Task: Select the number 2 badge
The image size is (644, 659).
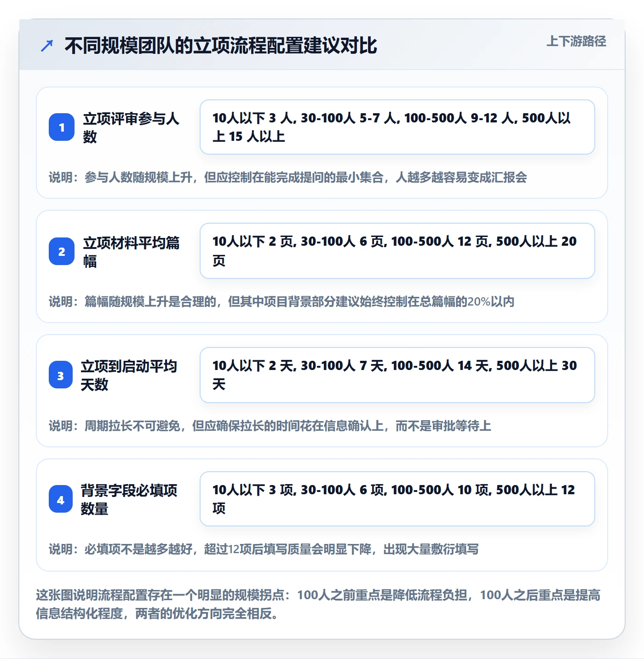Action: [62, 251]
